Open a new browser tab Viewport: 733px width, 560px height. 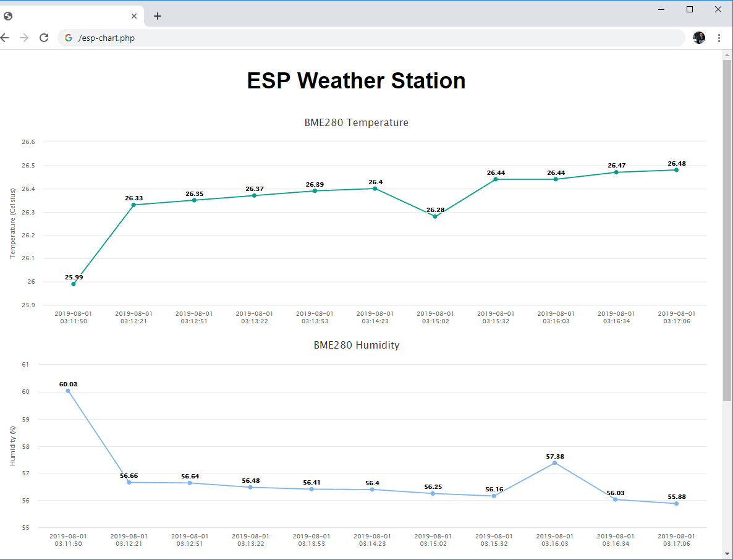point(157,16)
